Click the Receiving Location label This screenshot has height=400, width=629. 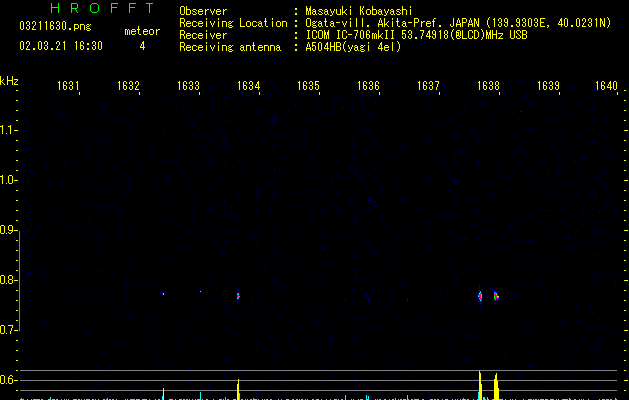pos(233,23)
